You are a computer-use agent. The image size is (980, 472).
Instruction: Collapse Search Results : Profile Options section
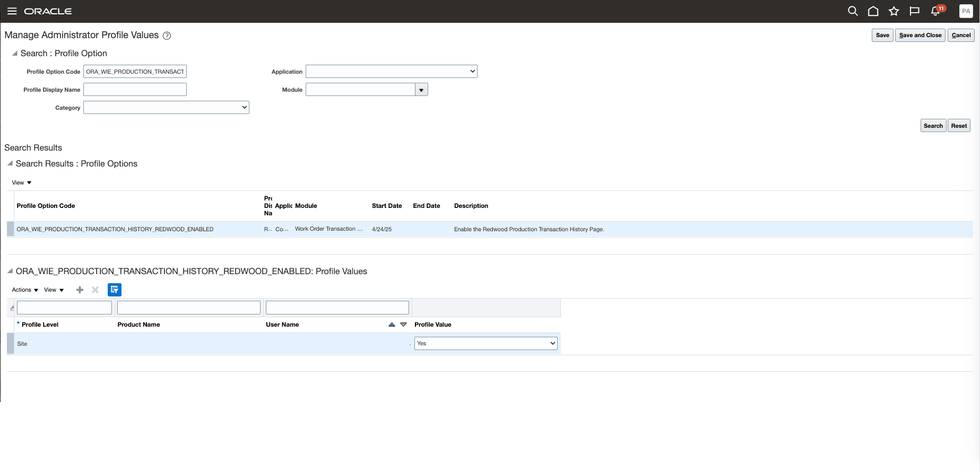pos(10,164)
